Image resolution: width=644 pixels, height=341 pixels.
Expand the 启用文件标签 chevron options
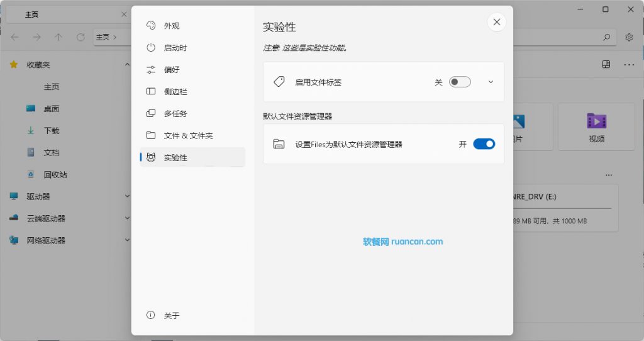[x=491, y=82]
